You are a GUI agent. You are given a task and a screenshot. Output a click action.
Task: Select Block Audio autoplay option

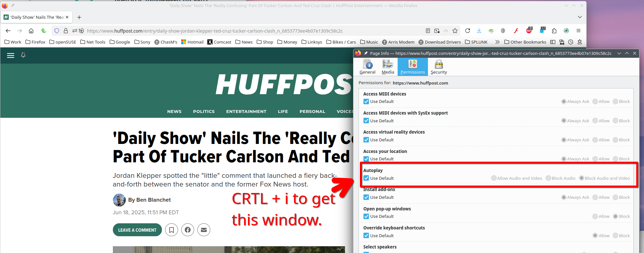click(x=560, y=178)
